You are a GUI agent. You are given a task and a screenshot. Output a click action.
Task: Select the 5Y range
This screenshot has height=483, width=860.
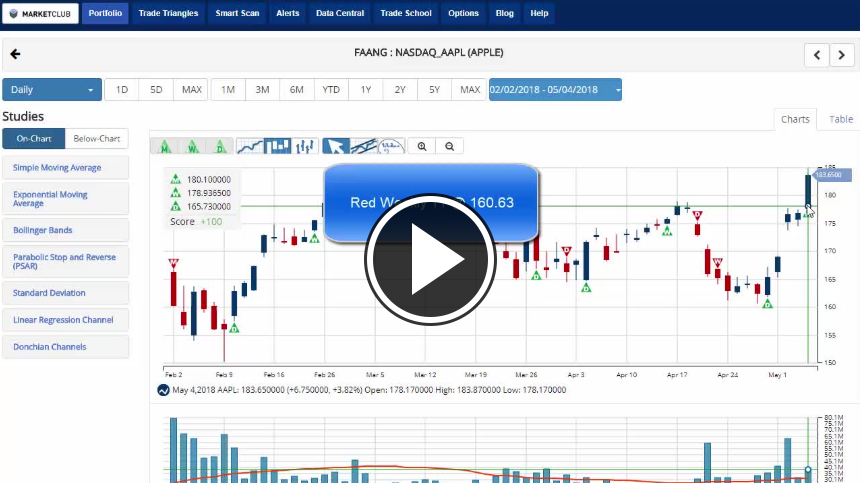point(434,89)
